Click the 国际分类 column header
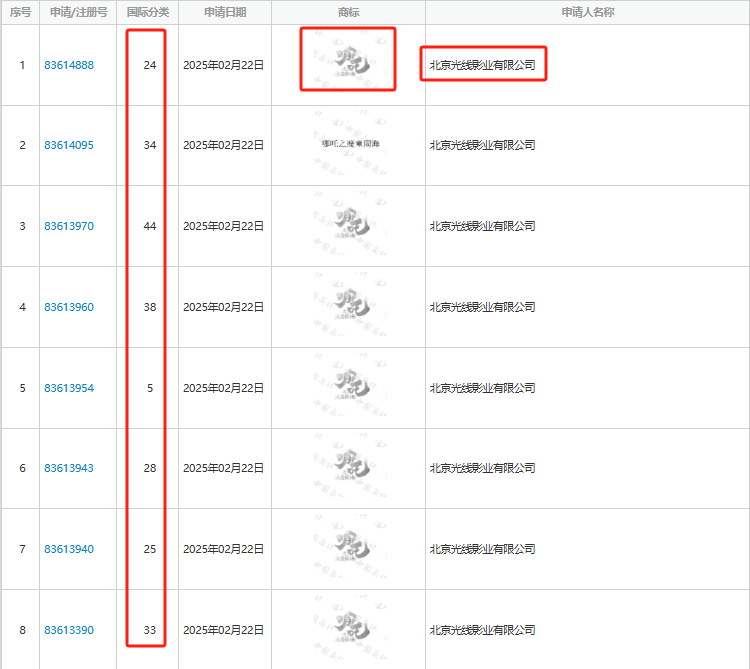This screenshot has width=750, height=669. click(148, 12)
